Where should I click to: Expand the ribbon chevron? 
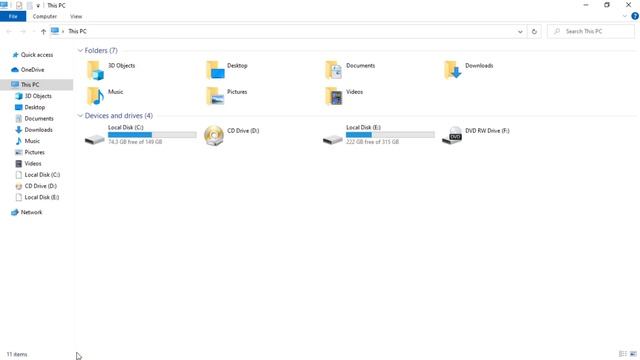point(624,16)
